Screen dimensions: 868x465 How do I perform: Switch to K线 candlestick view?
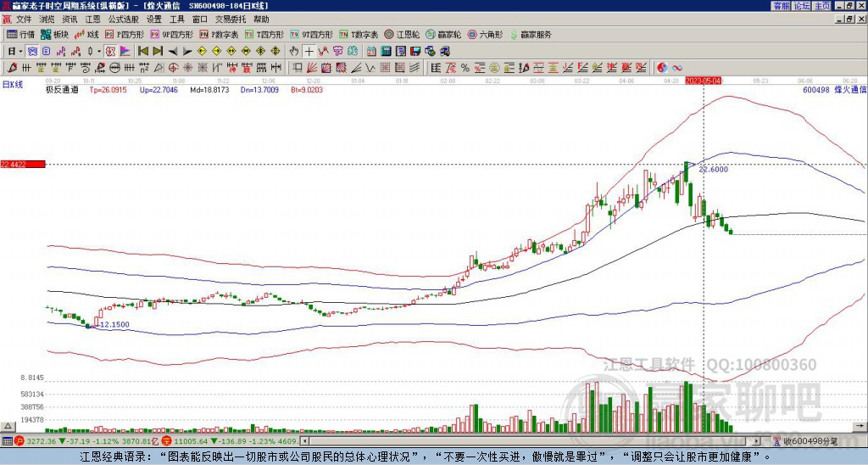(x=87, y=34)
